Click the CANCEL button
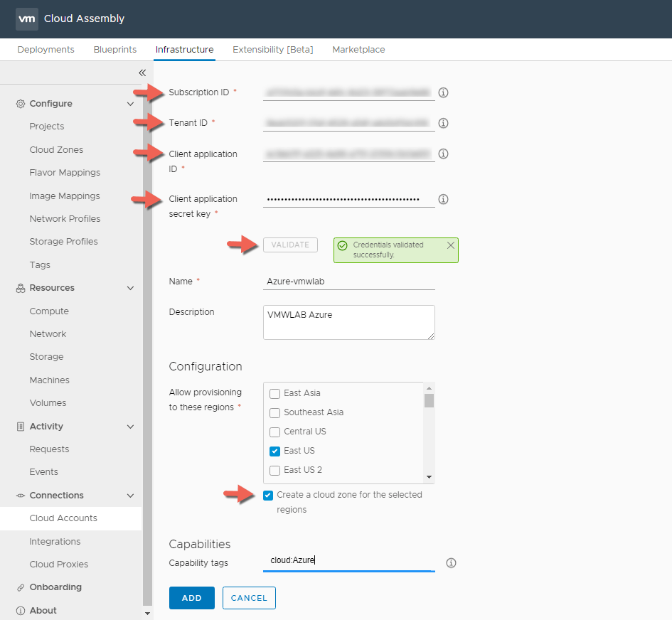 (x=249, y=598)
